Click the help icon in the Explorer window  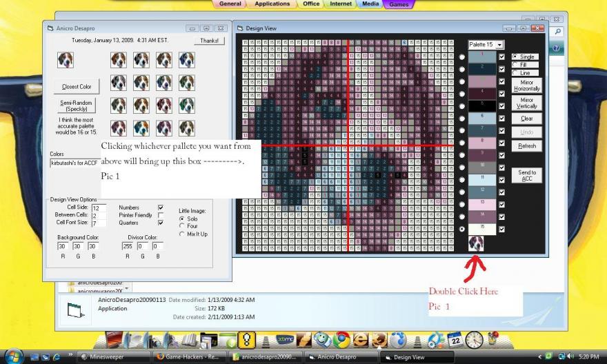[556, 48]
